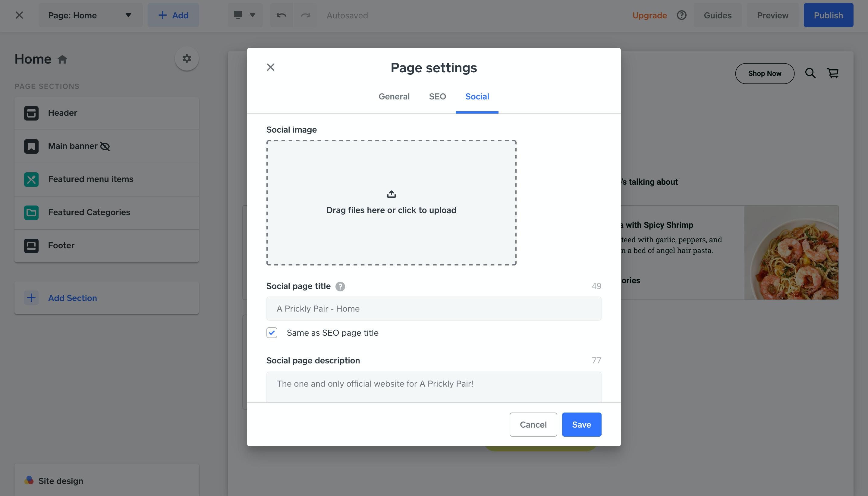Image resolution: width=868 pixels, height=496 pixels.
Task: Uncheck Same as SEO page title
Action: pyautogui.click(x=272, y=333)
